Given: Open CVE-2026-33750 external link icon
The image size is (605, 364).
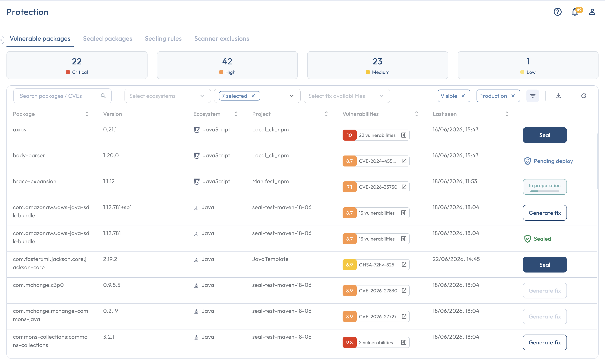Looking at the screenshot, I should pyautogui.click(x=404, y=187).
